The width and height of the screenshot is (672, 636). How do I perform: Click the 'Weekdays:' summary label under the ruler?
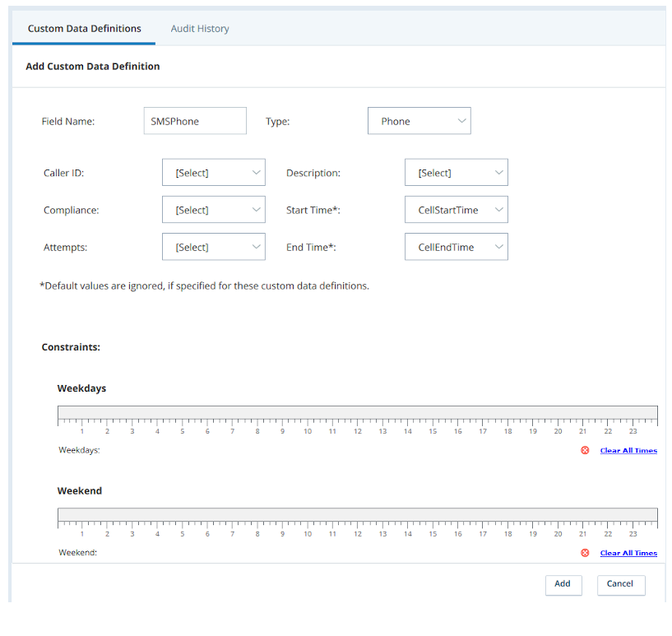point(79,450)
